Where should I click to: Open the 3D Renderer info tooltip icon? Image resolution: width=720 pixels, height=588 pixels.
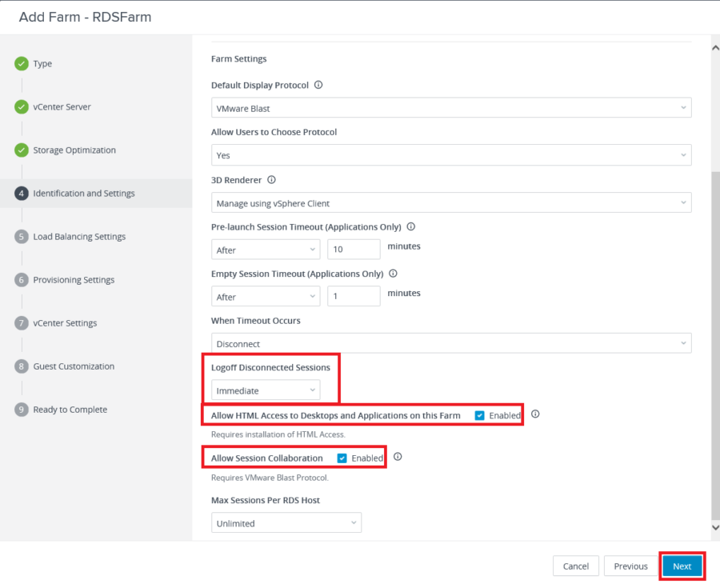[270, 179]
